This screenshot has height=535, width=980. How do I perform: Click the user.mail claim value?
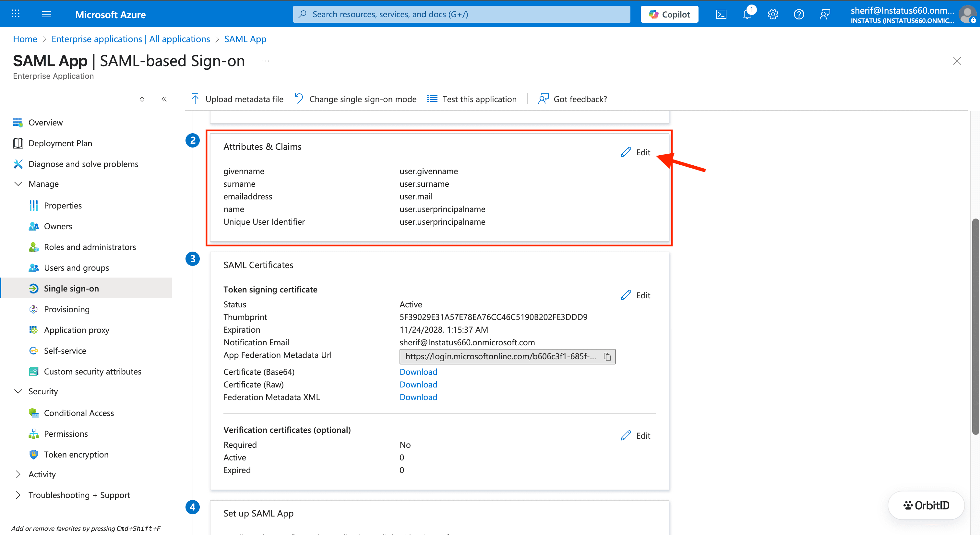[x=416, y=196]
